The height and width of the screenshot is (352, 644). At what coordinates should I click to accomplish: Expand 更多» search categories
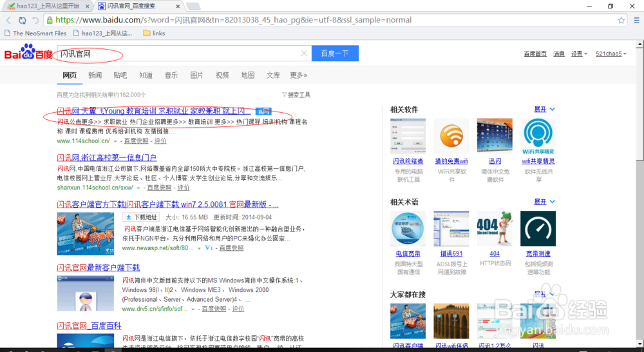298,75
